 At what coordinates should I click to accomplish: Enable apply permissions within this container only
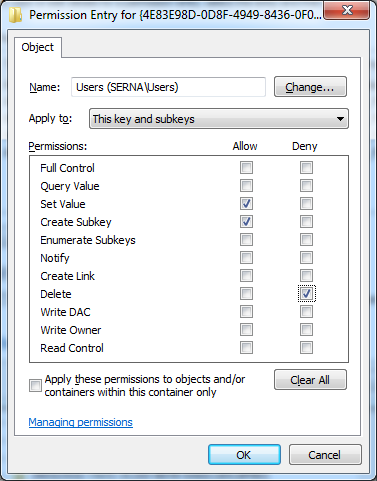(x=35, y=386)
